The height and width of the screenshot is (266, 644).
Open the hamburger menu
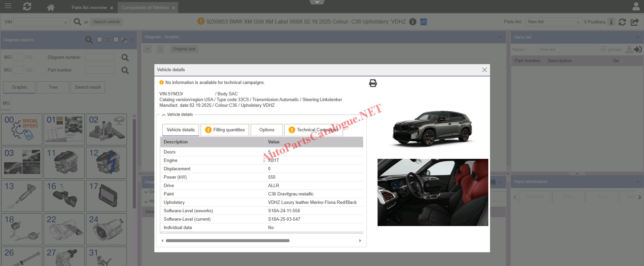(x=8, y=6)
